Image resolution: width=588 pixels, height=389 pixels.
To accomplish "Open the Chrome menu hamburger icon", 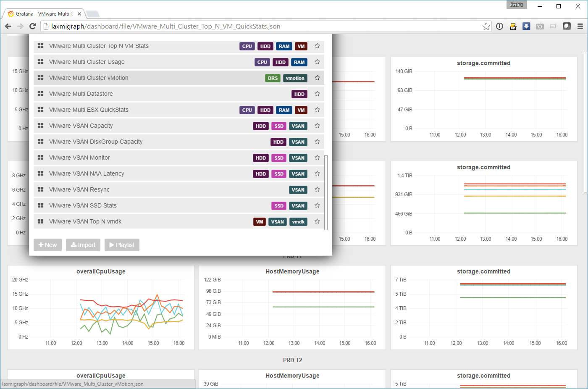I will [580, 26].
